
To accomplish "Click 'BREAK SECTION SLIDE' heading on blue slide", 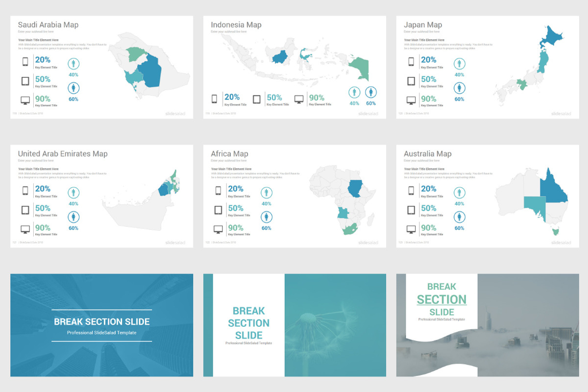I will click(x=102, y=322).
